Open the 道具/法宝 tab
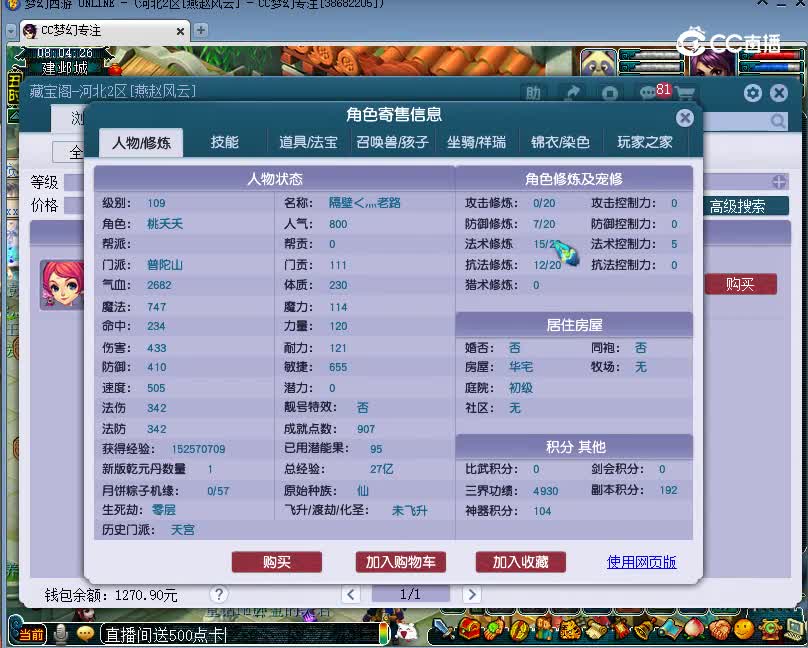The image size is (808, 648). click(308, 142)
